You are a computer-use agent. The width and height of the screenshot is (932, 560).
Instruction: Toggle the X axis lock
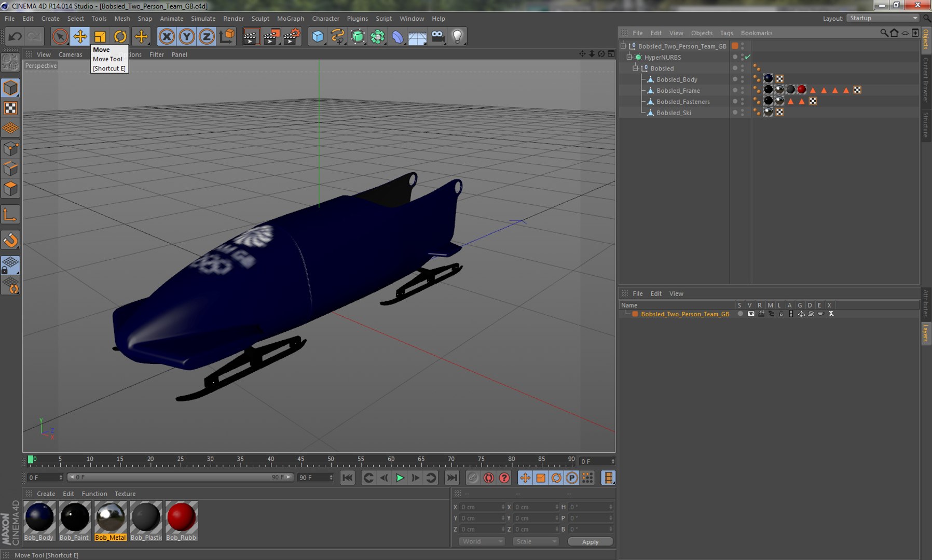[x=167, y=36]
